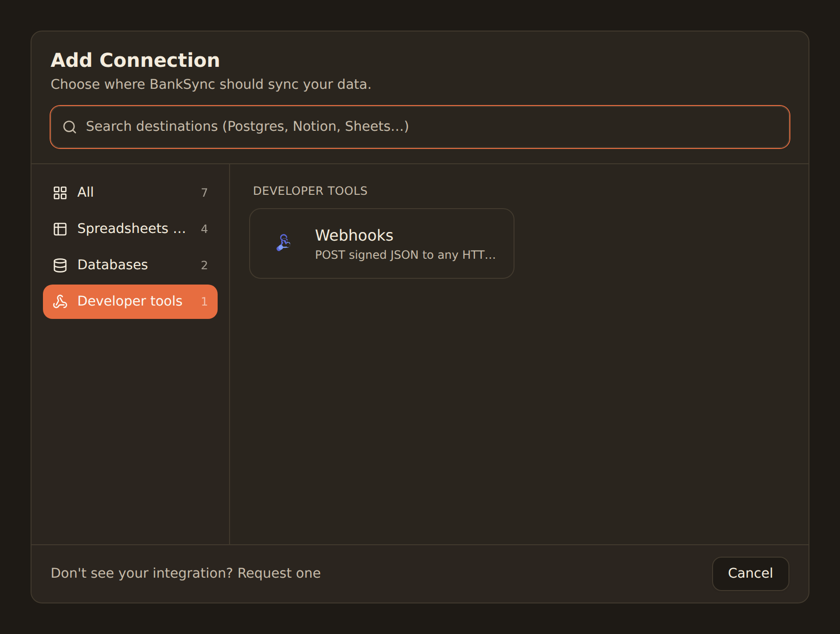The image size is (840, 634).
Task: Show the All destinations category
Action: point(130,192)
